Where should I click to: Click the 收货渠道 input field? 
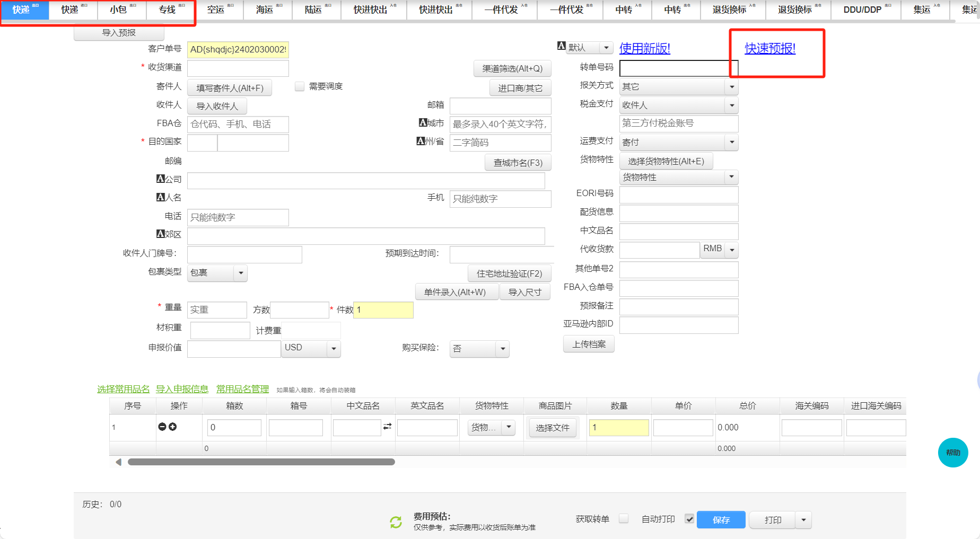238,68
